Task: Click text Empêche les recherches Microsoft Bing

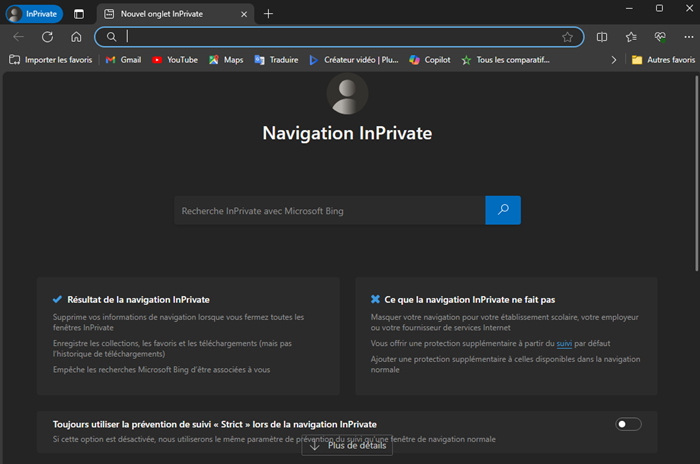Action: pos(162,370)
